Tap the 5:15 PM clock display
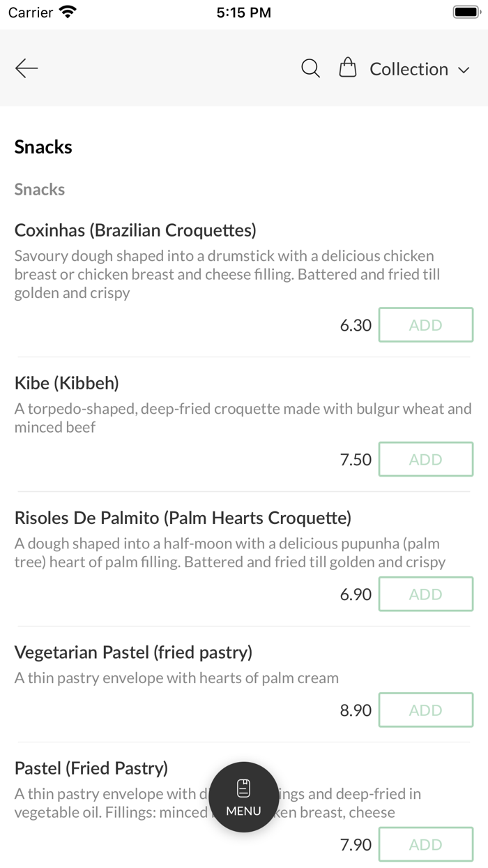 243,12
